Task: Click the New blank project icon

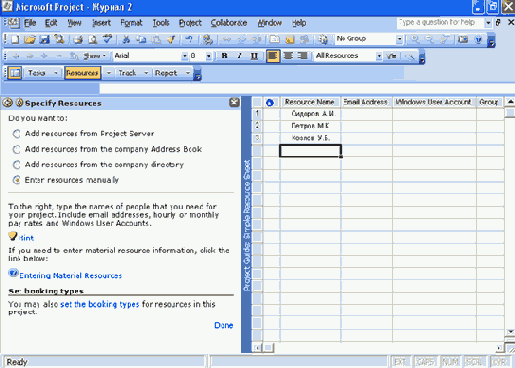Action: pos(15,39)
